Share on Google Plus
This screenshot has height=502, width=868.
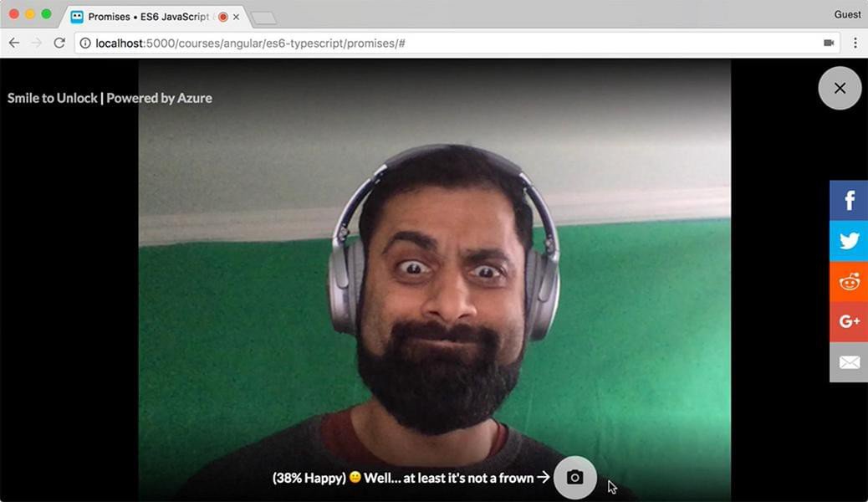pyautogui.click(x=849, y=322)
